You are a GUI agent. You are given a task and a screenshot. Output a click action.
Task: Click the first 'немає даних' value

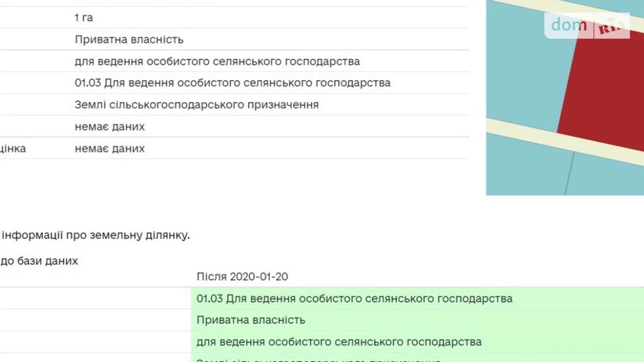pos(110,126)
